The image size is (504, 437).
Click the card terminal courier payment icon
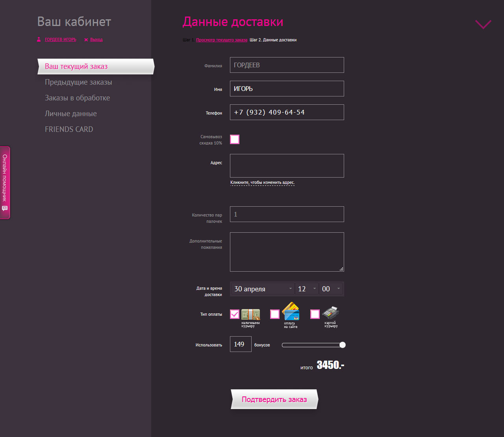coord(331,313)
